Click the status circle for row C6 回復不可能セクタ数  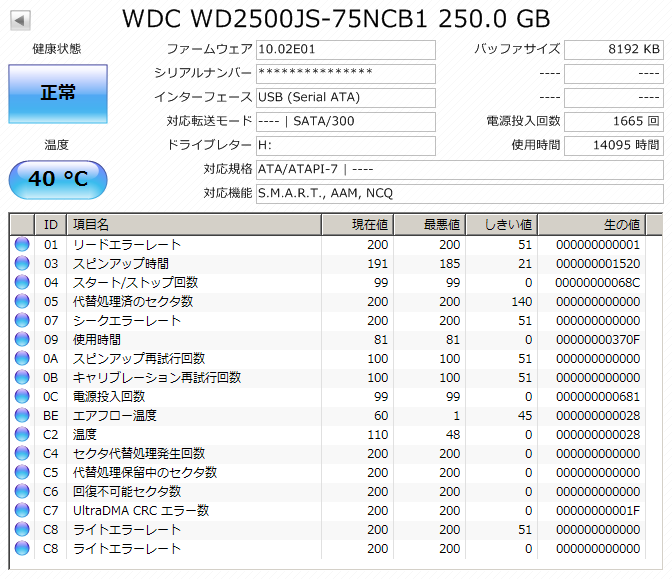[22, 491]
